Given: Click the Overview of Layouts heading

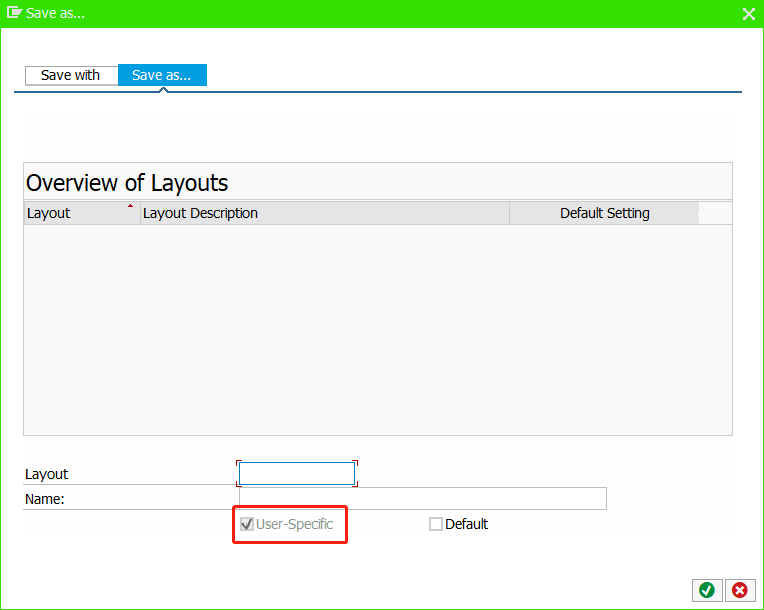Looking at the screenshot, I should pos(127,183).
